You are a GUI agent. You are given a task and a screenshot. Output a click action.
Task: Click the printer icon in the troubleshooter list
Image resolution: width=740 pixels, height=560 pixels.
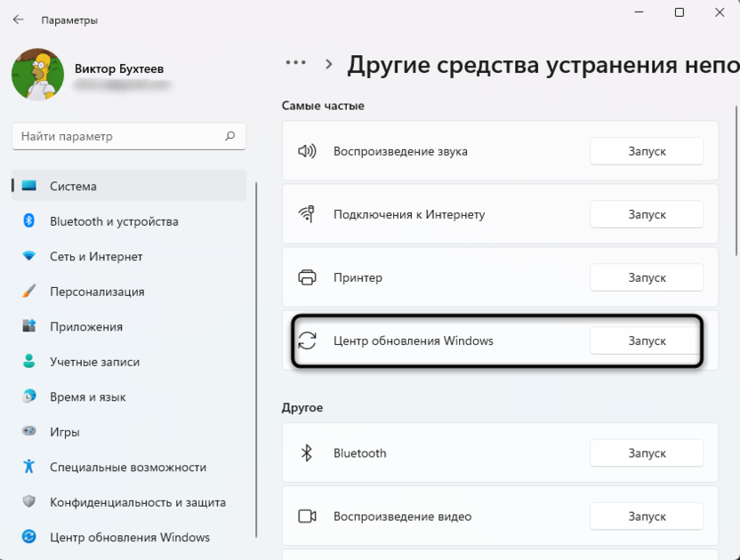(x=306, y=277)
